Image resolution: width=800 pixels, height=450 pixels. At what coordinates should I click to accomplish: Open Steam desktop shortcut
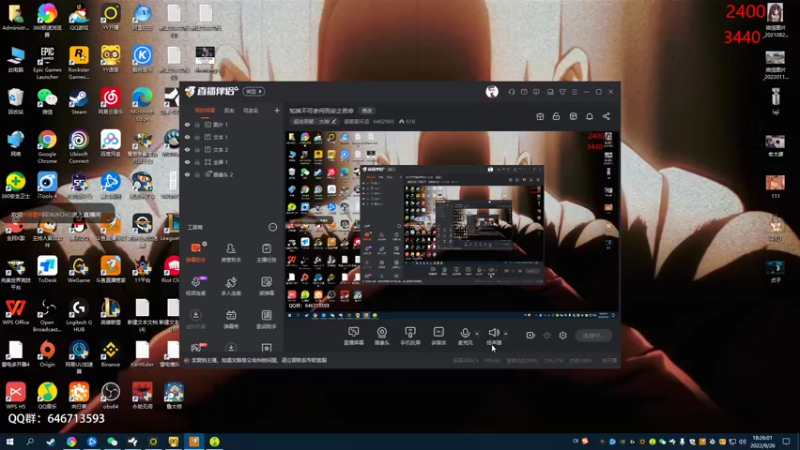pyautogui.click(x=79, y=101)
